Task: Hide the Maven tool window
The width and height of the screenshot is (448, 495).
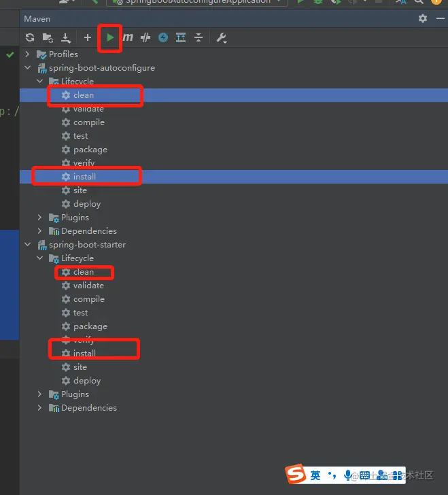Action: tap(441, 18)
